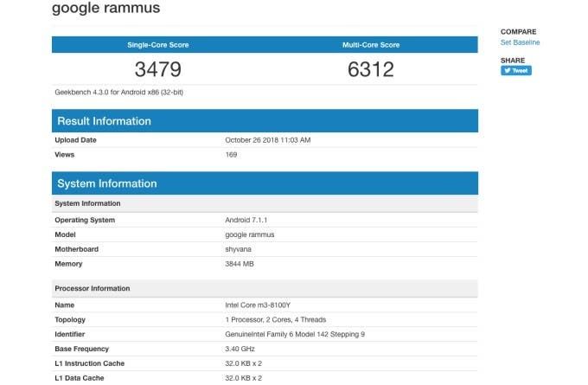This screenshot has height=385, width=588.
Task: Click the Upload Date label
Action: click(x=75, y=140)
